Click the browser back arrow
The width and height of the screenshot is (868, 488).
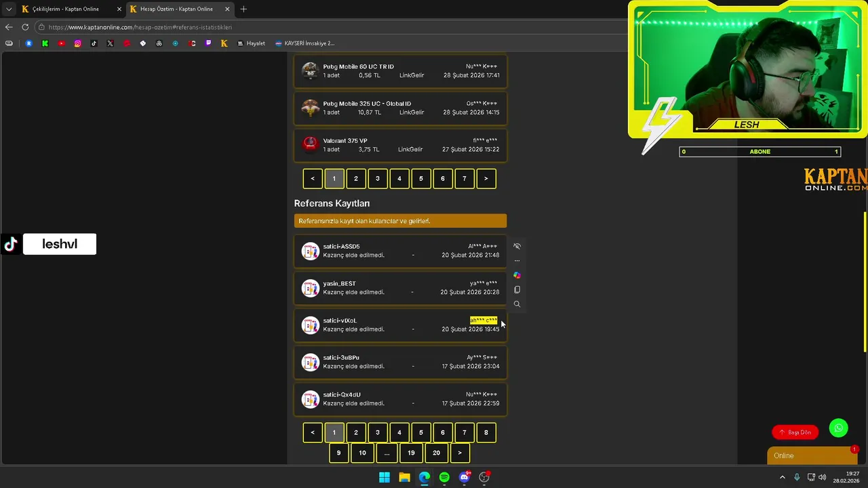[8, 27]
